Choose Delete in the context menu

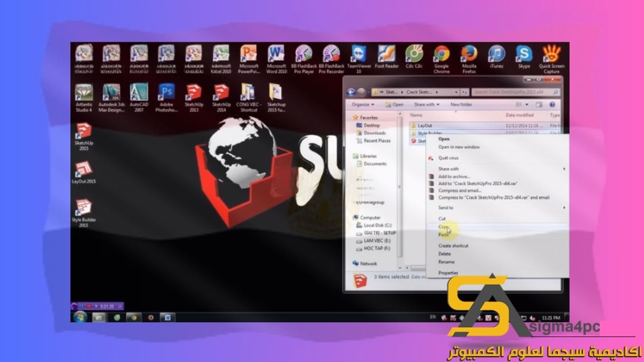(x=444, y=254)
